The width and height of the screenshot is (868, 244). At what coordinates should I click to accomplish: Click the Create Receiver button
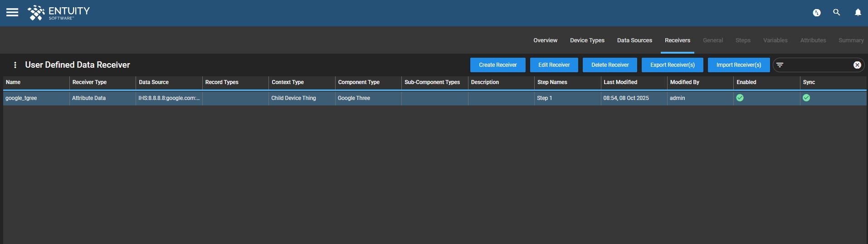coord(497,65)
